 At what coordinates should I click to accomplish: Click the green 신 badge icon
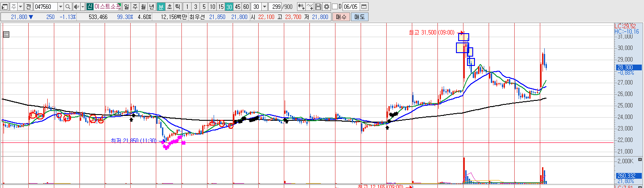click(90, 7)
